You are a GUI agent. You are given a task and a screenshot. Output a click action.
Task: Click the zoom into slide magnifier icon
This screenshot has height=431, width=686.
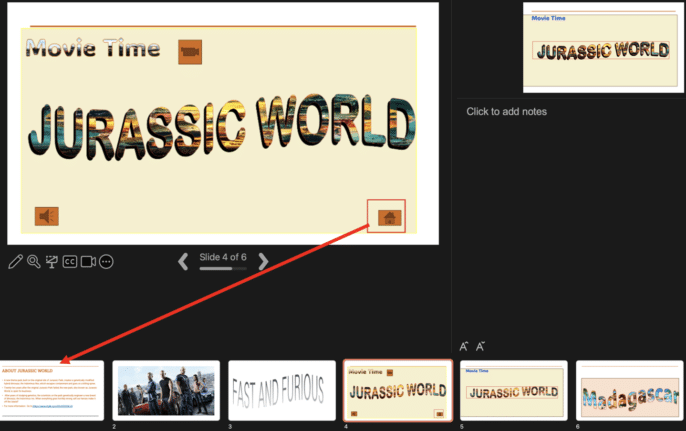click(x=33, y=262)
